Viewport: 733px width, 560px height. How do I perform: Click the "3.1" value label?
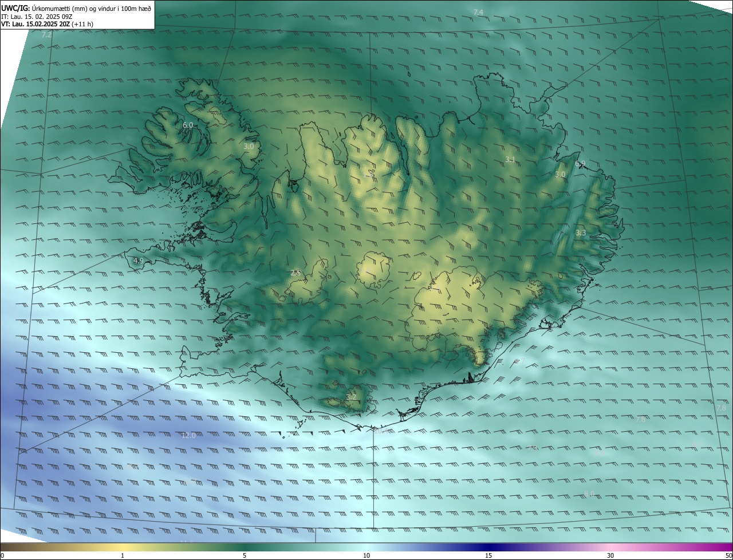point(510,159)
